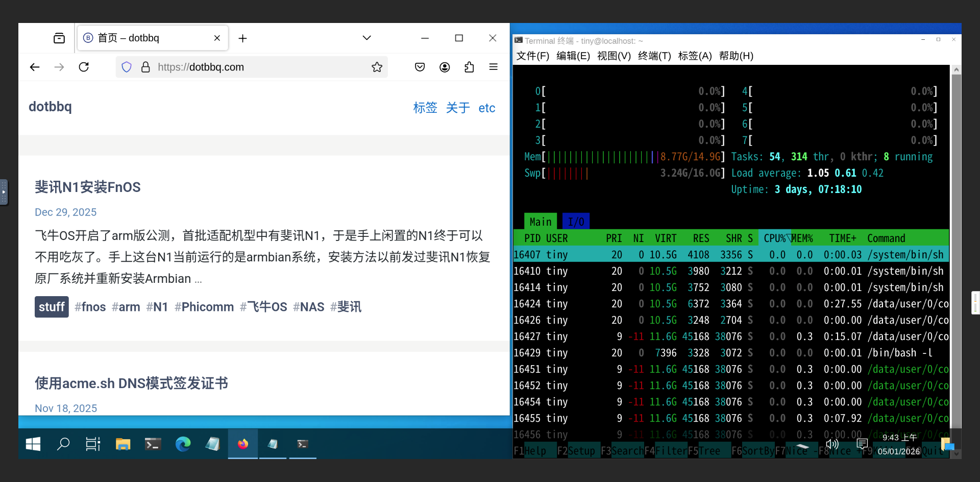The image size is (980, 482).
Task: Open the tab list dropdown chevron
Action: [x=366, y=38]
